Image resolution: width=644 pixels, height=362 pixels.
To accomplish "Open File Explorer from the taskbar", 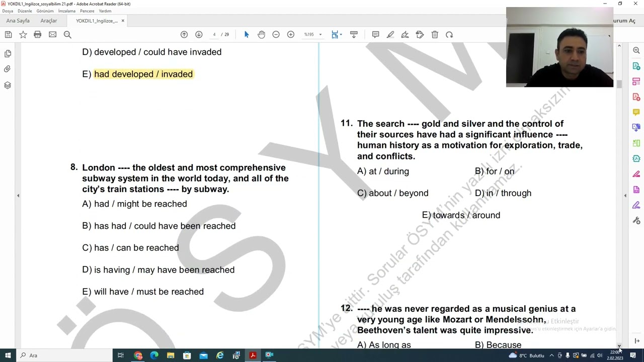I will pos(171,355).
